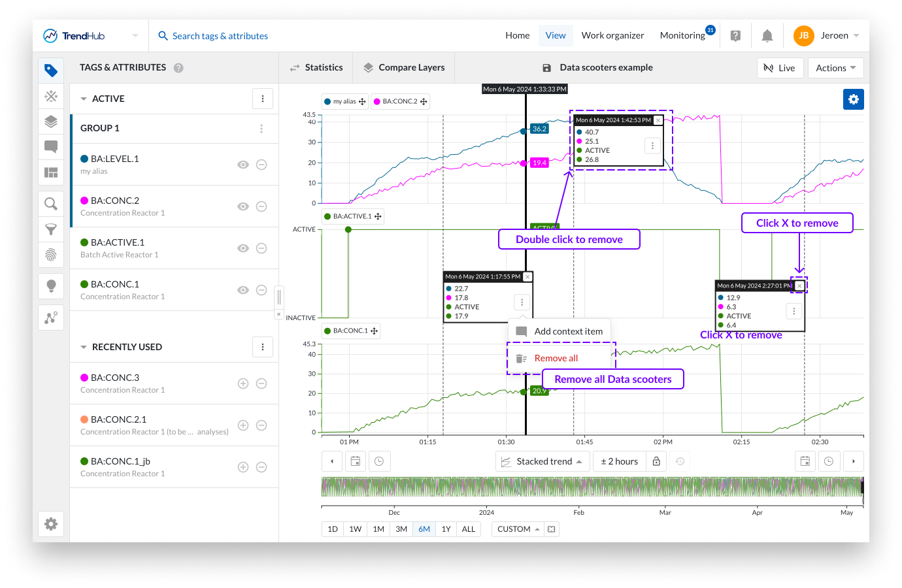Toggle the lock icon beside ± 2 hours
The height and width of the screenshot is (588, 902).
click(656, 461)
